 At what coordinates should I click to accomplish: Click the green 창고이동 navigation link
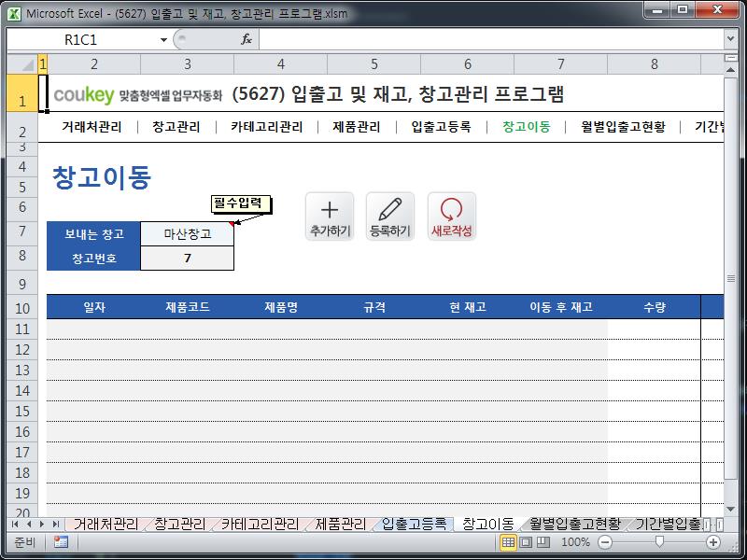tap(527, 127)
